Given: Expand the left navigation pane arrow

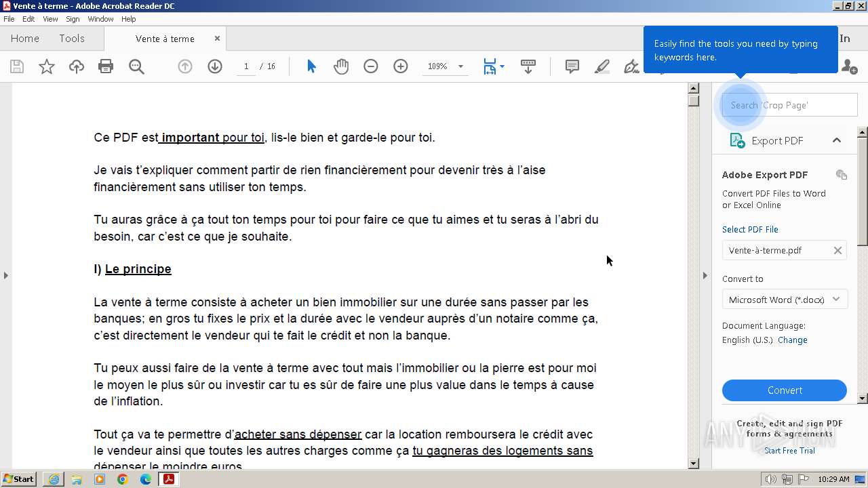Looking at the screenshot, I should [x=5, y=275].
